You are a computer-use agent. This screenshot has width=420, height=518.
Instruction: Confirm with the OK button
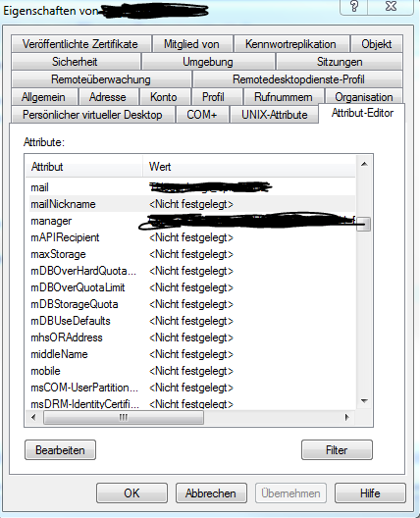[x=131, y=493]
